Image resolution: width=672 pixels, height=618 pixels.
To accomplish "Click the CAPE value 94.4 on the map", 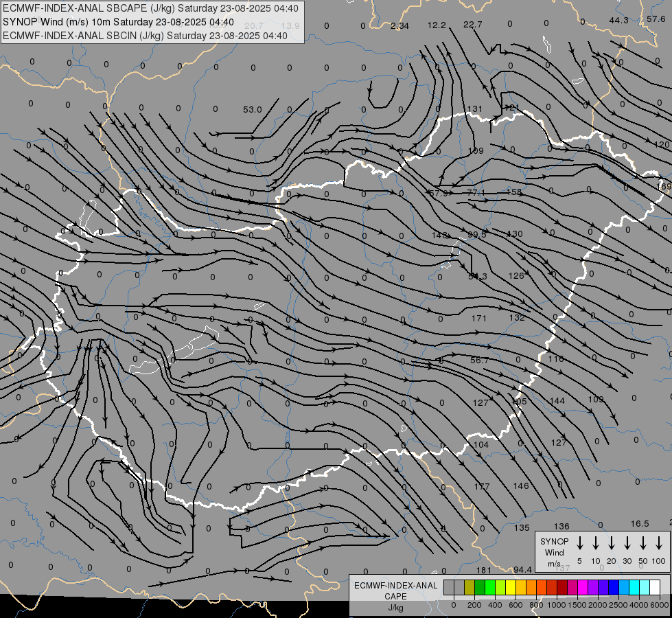I will [522, 569].
